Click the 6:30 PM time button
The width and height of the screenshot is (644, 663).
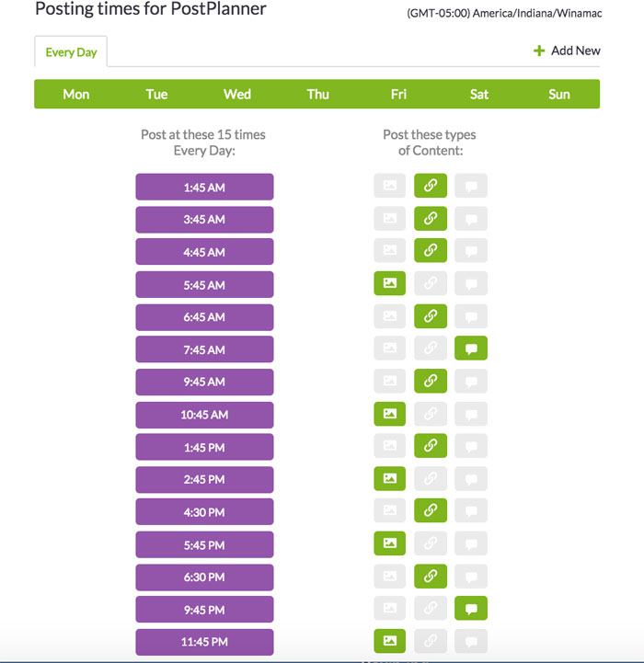[x=204, y=577]
